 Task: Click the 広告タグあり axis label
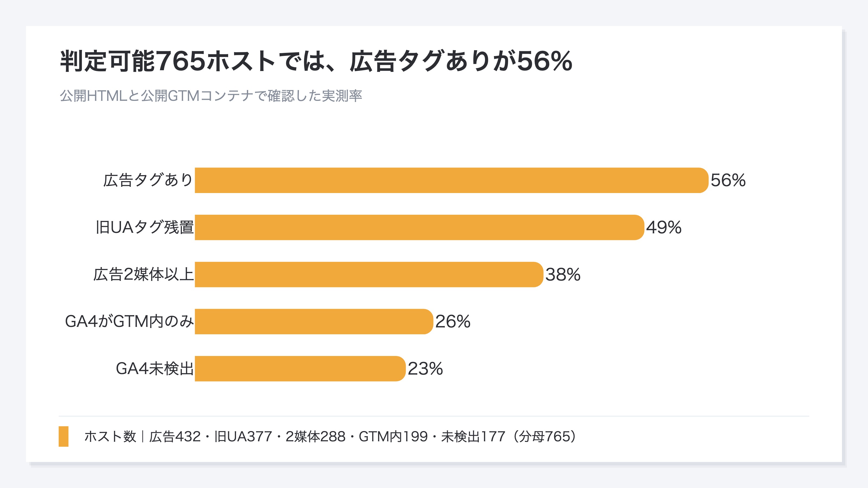click(x=148, y=180)
